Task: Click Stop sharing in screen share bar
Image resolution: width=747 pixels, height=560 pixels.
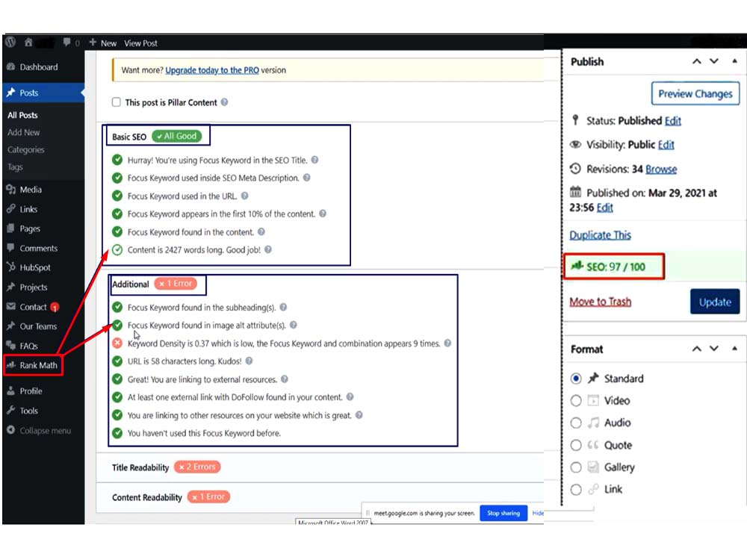Action: [503, 513]
